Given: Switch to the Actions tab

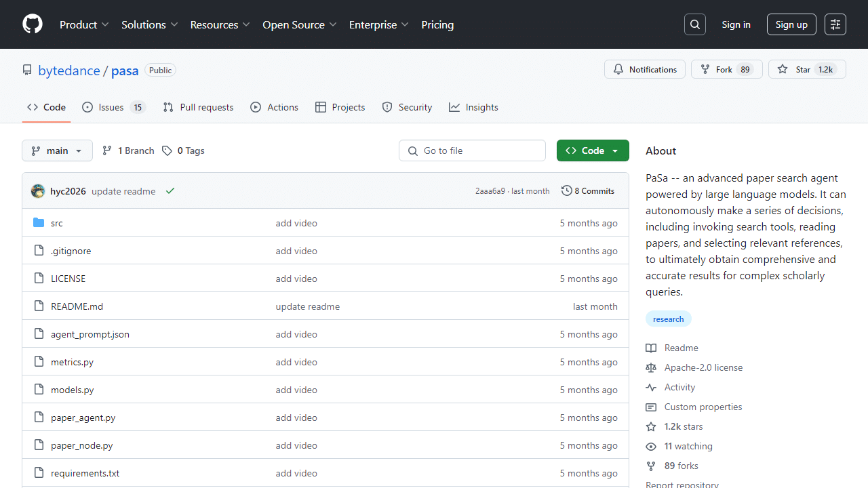Looking at the screenshot, I should click(274, 107).
